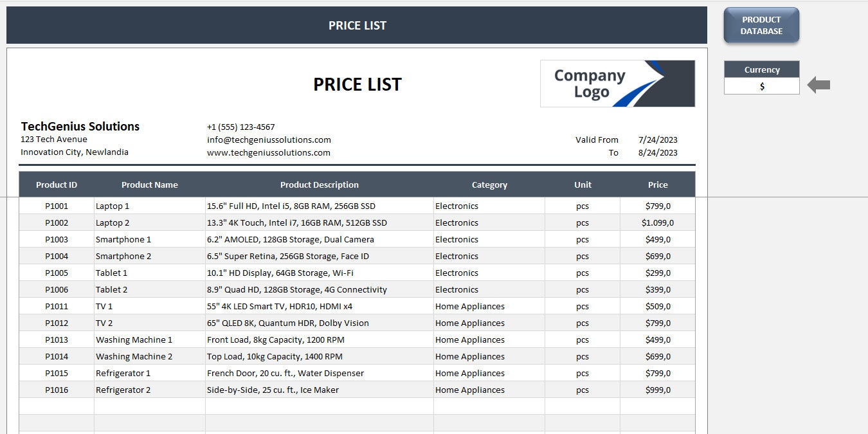868x434 pixels.
Task: Click the 8.9" Quad HD description cell
Action: point(320,289)
